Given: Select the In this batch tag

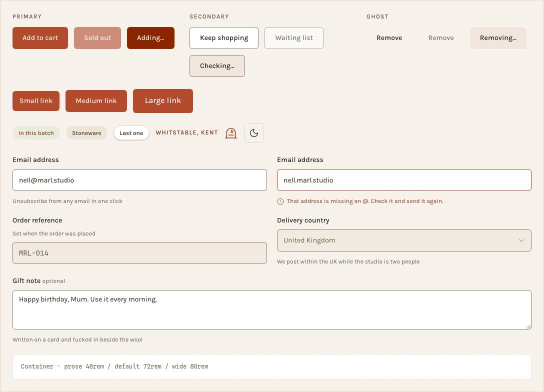Looking at the screenshot, I should coord(36,133).
